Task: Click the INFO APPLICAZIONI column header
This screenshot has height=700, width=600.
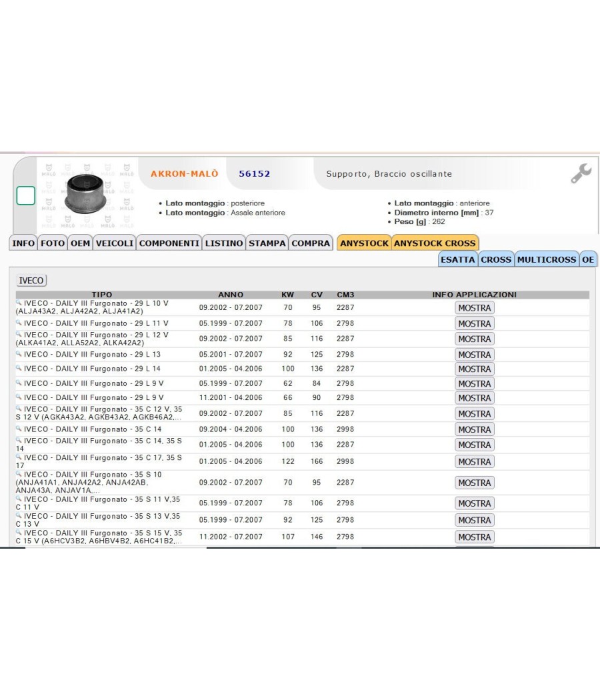Action: click(x=474, y=295)
